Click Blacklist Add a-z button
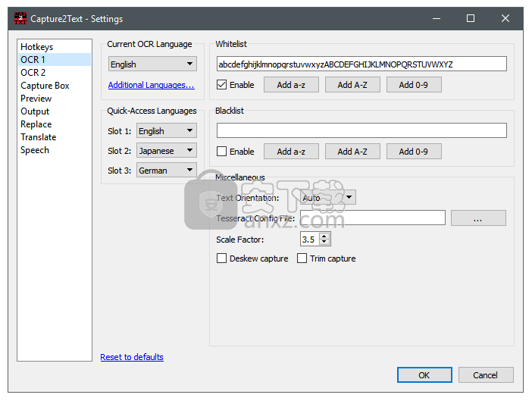Viewport: 532px width, 401px height. tap(291, 152)
